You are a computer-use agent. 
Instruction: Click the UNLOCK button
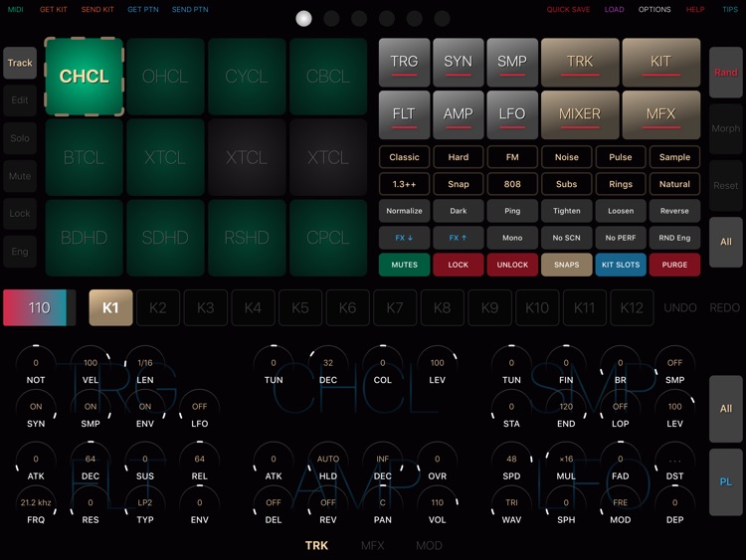point(512,265)
